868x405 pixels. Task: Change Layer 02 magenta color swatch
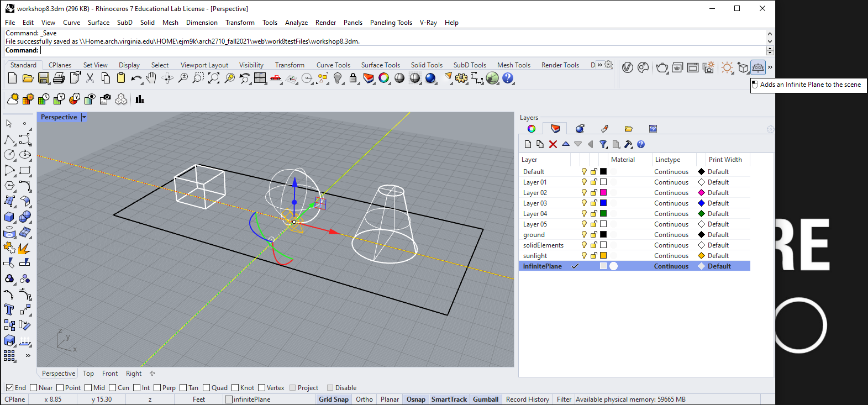(x=603, y=192)
